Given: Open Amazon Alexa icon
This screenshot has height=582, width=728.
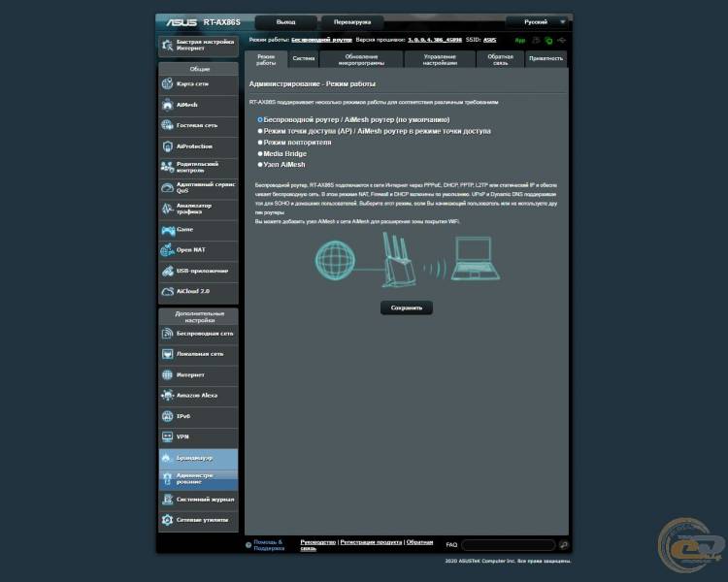Looking at the screenshot, I should (x=167, y=396).
